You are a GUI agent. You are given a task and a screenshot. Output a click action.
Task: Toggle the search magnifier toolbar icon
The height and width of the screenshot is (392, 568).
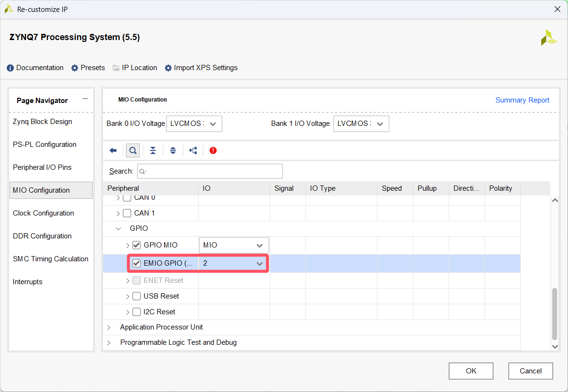pyautogui.click(x=133, y=151)
